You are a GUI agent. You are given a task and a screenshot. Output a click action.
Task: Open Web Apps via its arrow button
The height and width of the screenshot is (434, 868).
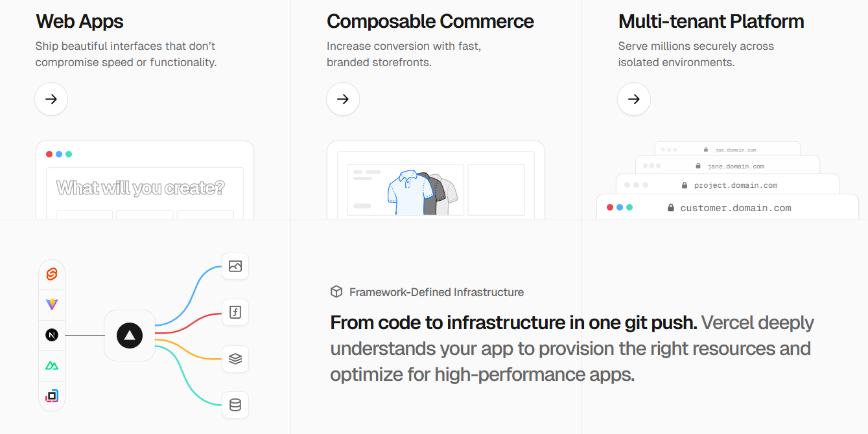pyautogui.click(x=51, y=99)
